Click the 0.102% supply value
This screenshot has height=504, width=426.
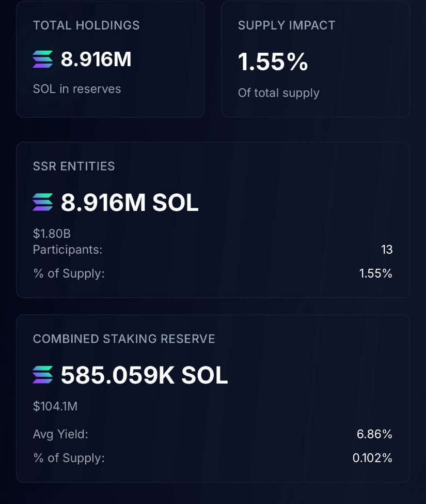pyautogui.click(x=372, y=458)
